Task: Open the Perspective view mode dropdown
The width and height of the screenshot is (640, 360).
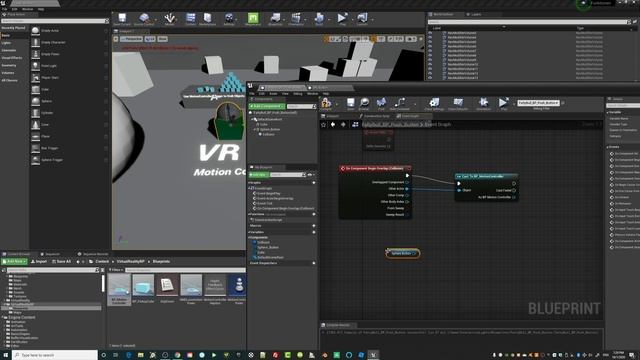Action: point(131,39)
